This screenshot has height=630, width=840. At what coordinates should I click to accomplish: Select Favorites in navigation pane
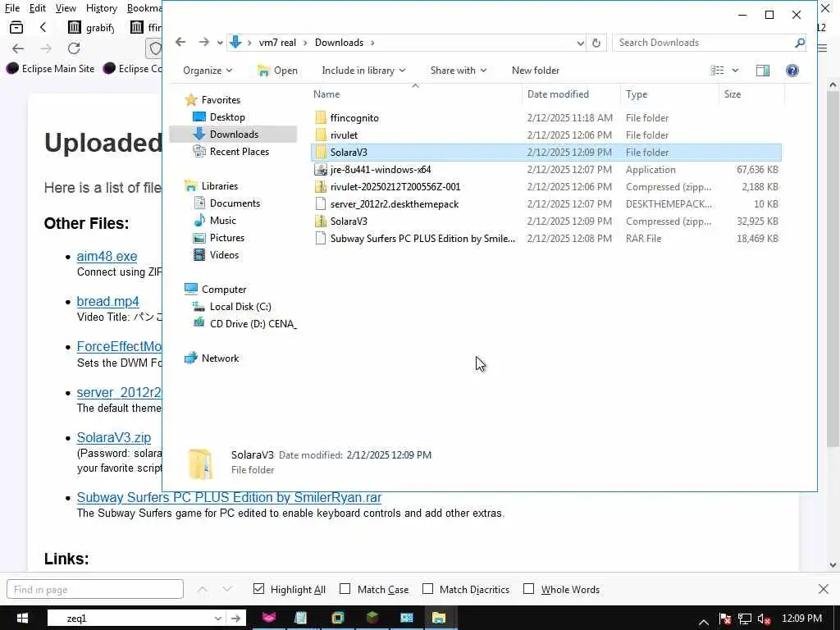tap(220, 99)
